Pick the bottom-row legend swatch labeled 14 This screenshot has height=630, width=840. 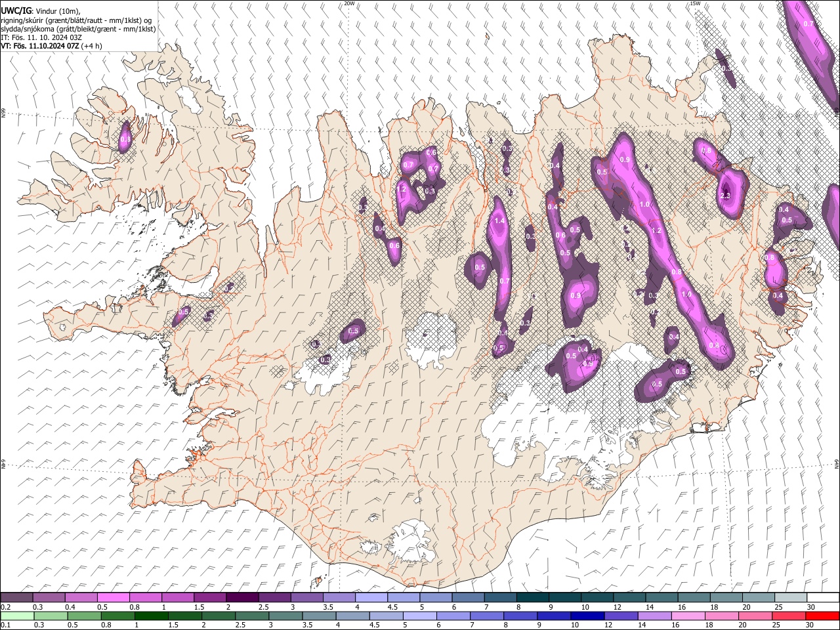[x=655, y=616]
